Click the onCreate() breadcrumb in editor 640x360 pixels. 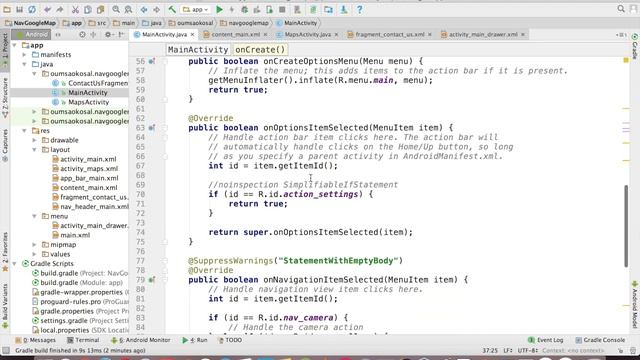click(x=260, y=49)
